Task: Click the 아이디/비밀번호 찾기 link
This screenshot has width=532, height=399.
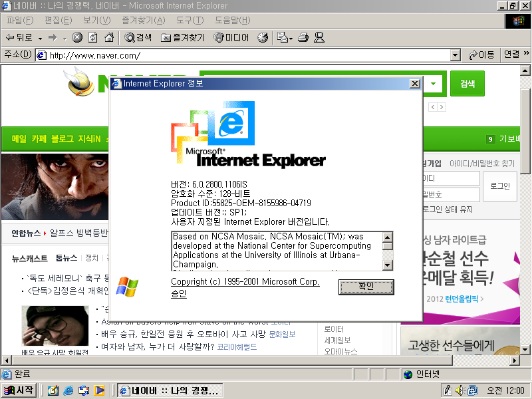Action: pos(482,164)
